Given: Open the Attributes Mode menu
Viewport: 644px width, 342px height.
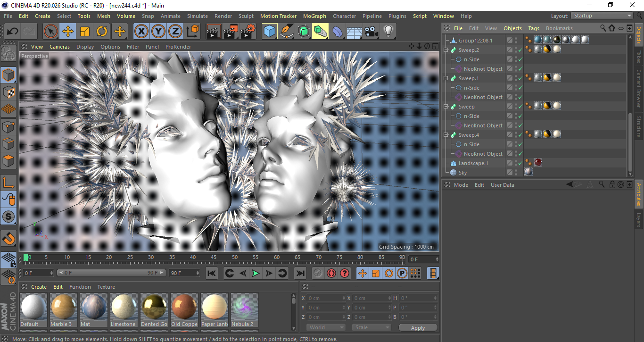Looking at the screenshot, I should [x=461, y=185].
